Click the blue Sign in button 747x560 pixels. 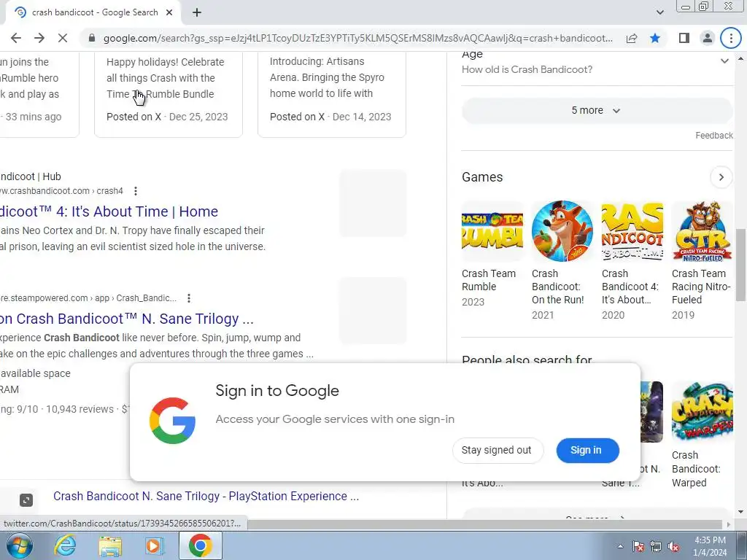click(x=587, y=450)
